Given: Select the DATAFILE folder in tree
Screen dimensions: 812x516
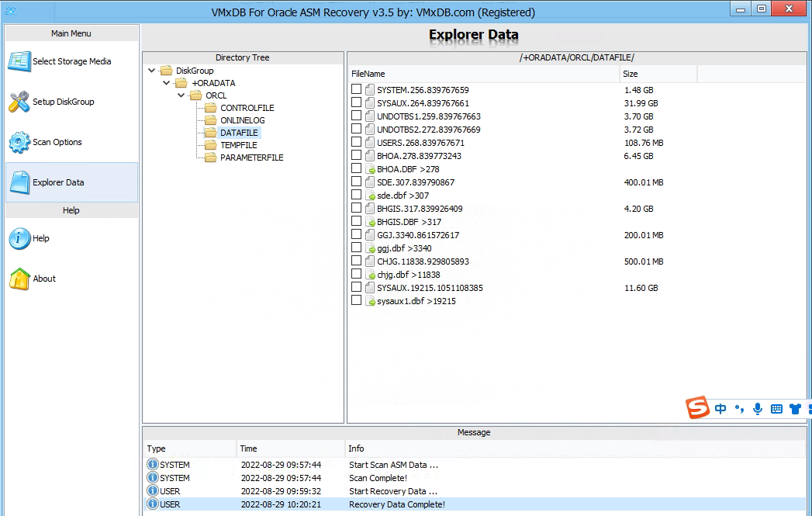Looking at the screenshot, I should (x=239, y=133).
